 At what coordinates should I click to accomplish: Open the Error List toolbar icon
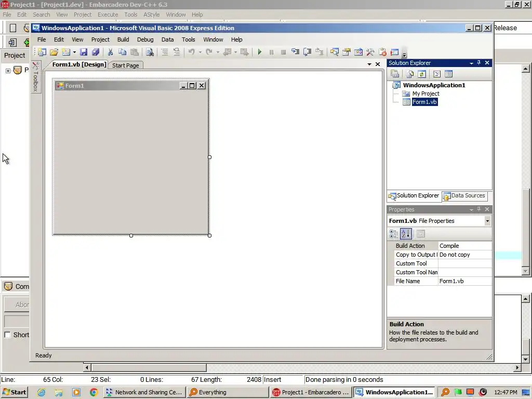382,52
